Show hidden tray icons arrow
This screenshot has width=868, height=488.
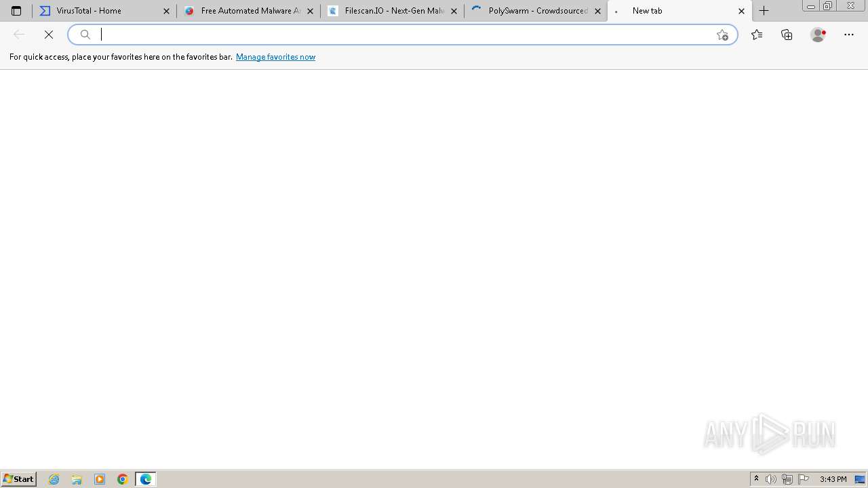[756, 479]
